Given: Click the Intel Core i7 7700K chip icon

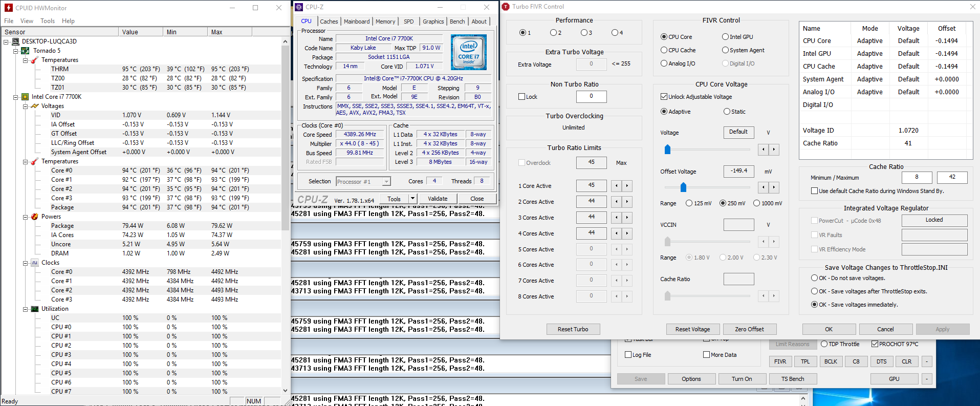Looking at the screenshot, I should point(25,97).
